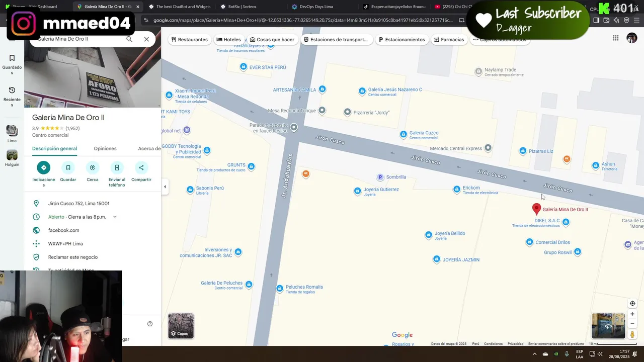
Task: Click the JOYERÍA JAZMIN map marker
Action: pyautogui.click(x=437, y=259)
